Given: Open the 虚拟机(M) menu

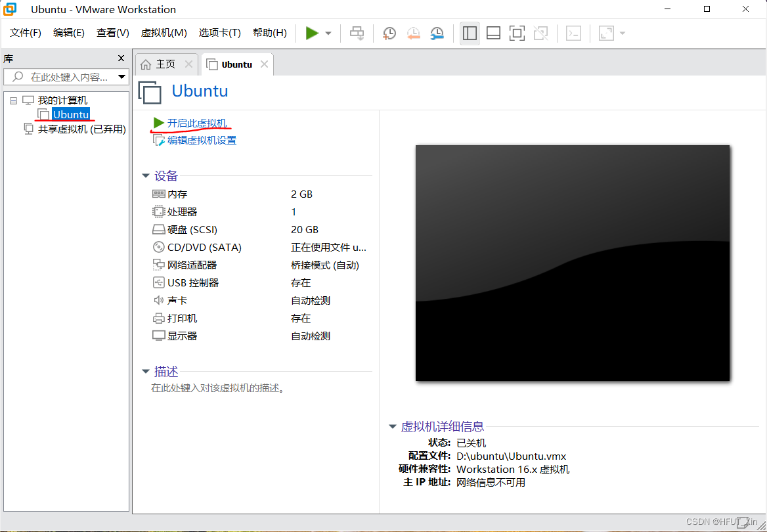Looking at the screenshot, I should tap(164, 33).
